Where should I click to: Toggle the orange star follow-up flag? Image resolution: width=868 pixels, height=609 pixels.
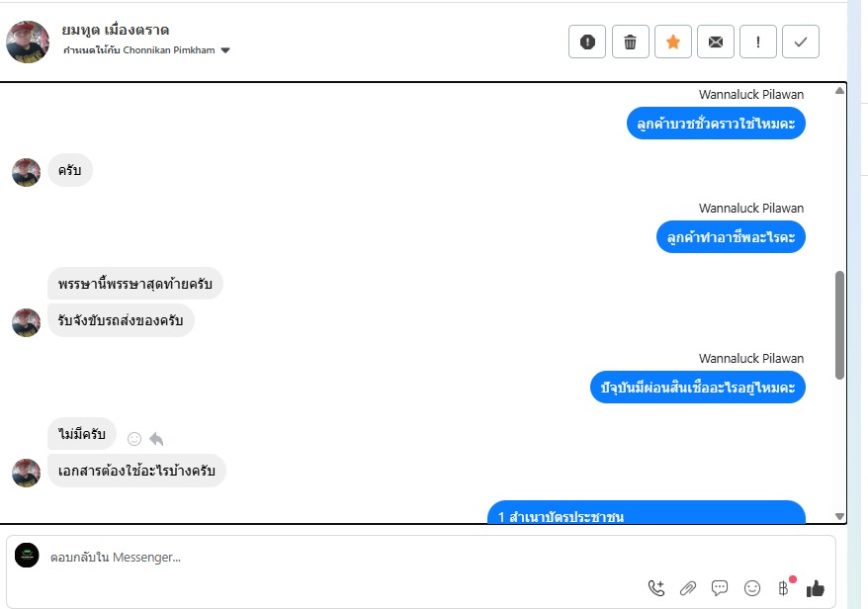pyautogui.click(x=672, y=42)
